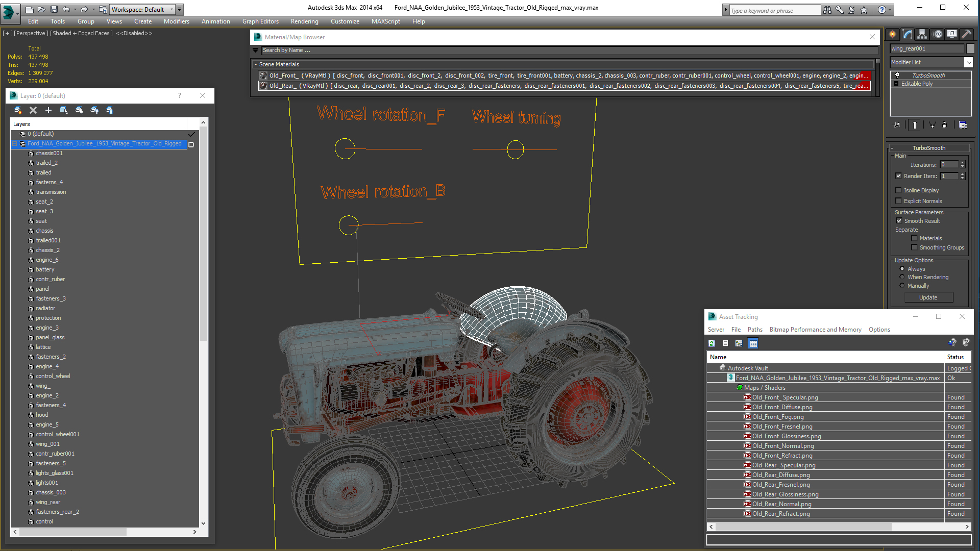
Task: Enable Separate by Materials checkbox
Action: click(914, 238)
